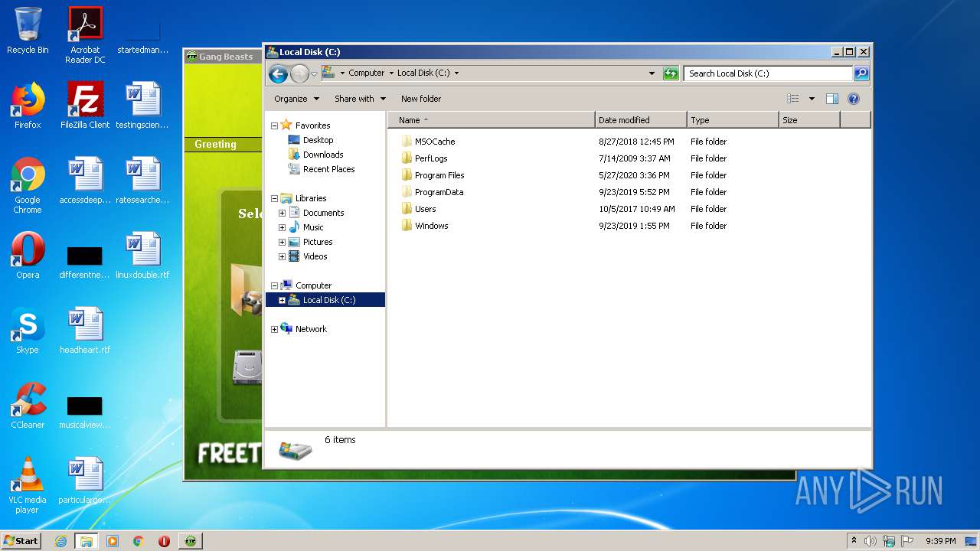Click the Start button

pyautogui.click(x=21, y=541)
